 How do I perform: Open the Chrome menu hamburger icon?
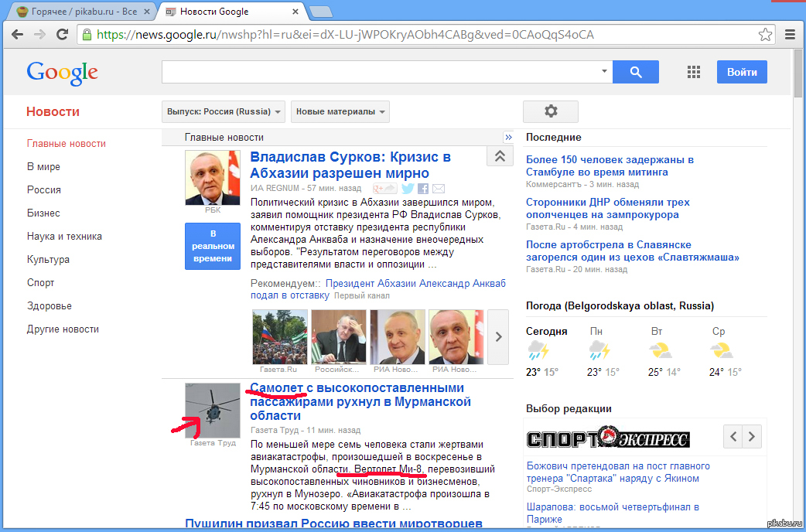click(790, 35)
